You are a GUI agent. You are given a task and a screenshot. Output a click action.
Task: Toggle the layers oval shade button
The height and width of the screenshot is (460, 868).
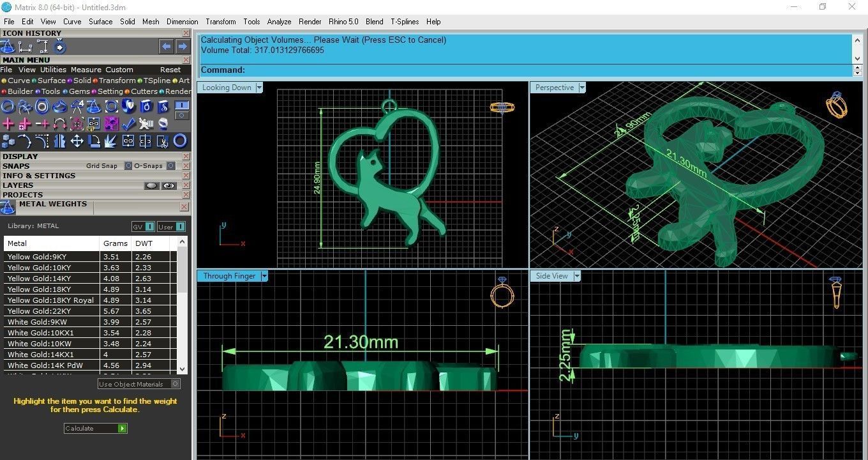click(152, 186)
